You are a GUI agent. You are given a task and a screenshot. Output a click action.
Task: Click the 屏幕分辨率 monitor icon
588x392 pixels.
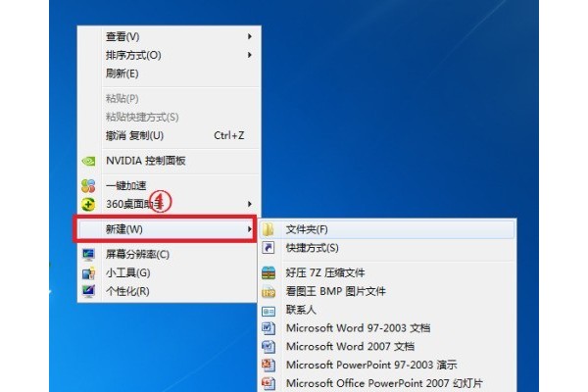(x=88, y=255)
